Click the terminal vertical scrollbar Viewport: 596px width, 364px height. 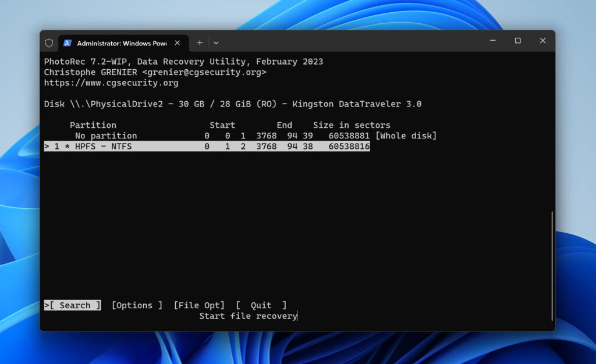(x=552, y=265)
